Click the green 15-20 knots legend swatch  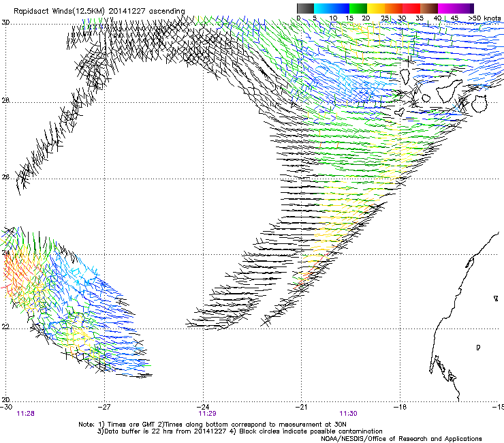pos(358,8)
